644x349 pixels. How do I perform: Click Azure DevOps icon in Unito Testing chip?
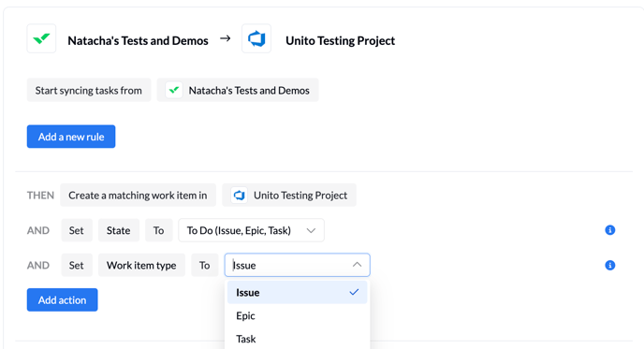pos(239,195)
